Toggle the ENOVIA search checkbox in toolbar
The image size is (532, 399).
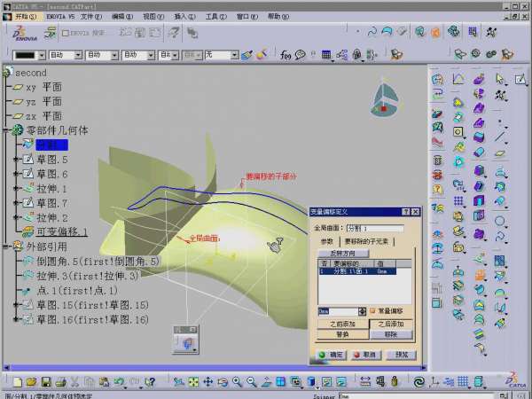pyautogui.click(x=66, y=33)
